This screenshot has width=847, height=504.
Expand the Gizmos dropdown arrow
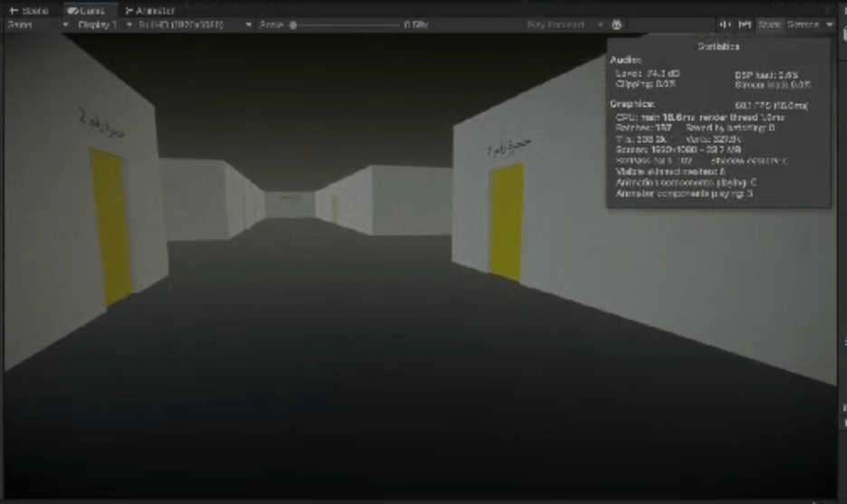830,24
